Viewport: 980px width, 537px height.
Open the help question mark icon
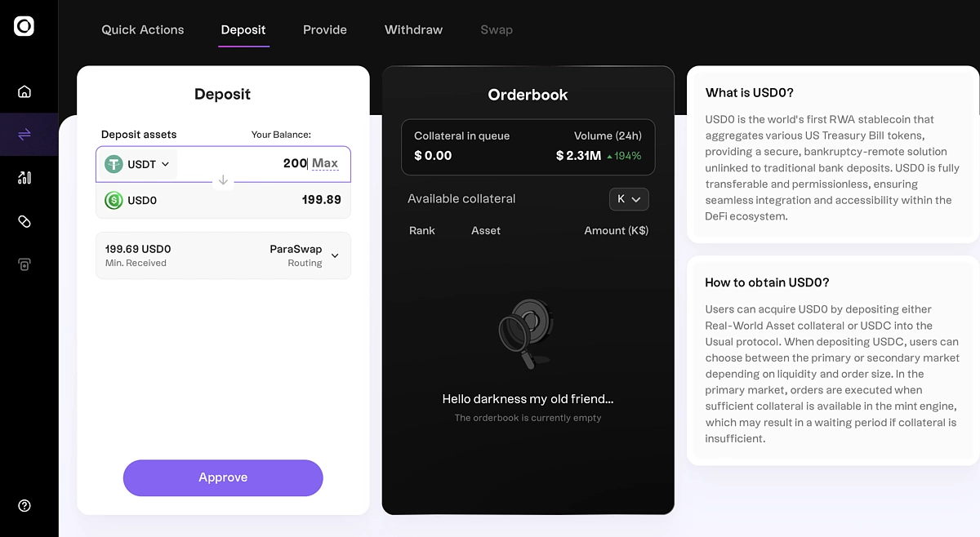24,506
